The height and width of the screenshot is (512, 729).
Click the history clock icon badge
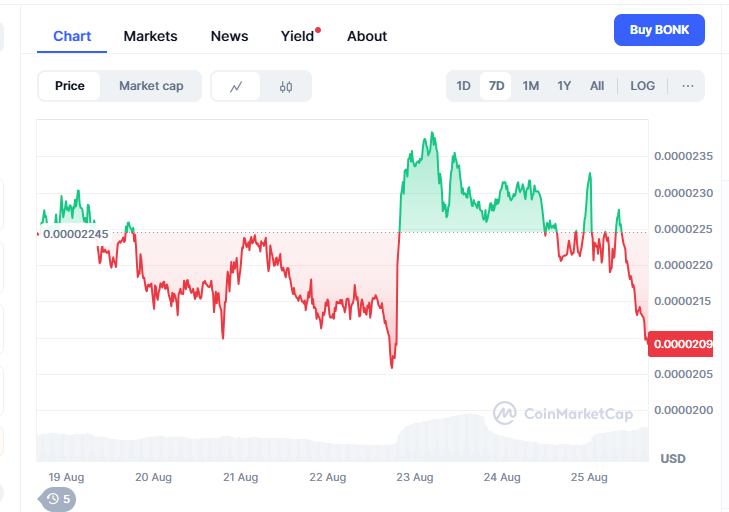tap(57, 498)
